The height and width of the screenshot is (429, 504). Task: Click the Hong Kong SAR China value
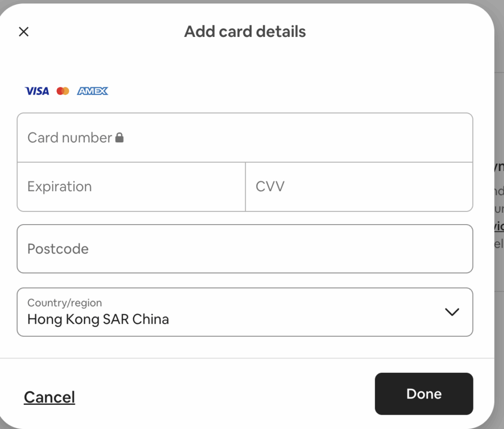tap(98, 320)
